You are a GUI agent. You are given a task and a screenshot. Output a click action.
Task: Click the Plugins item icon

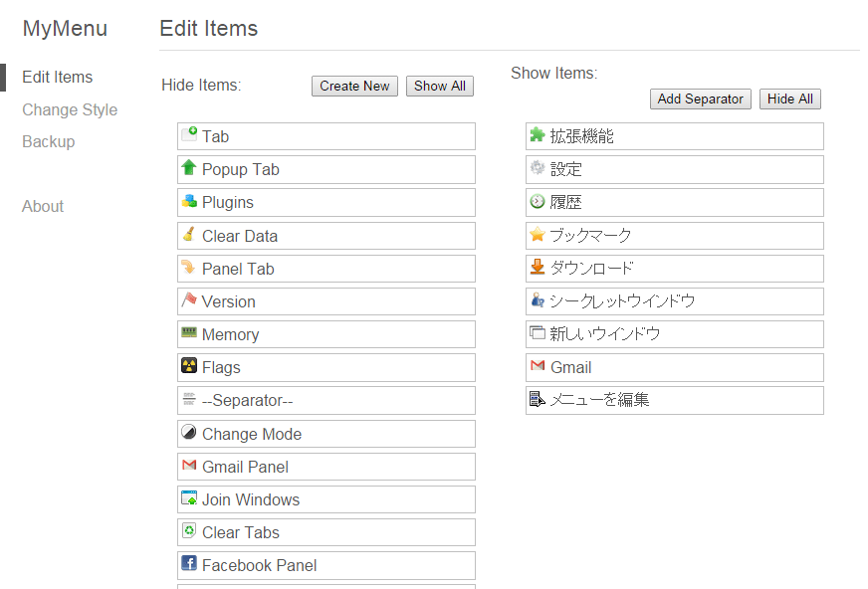(x=189, y=201)
